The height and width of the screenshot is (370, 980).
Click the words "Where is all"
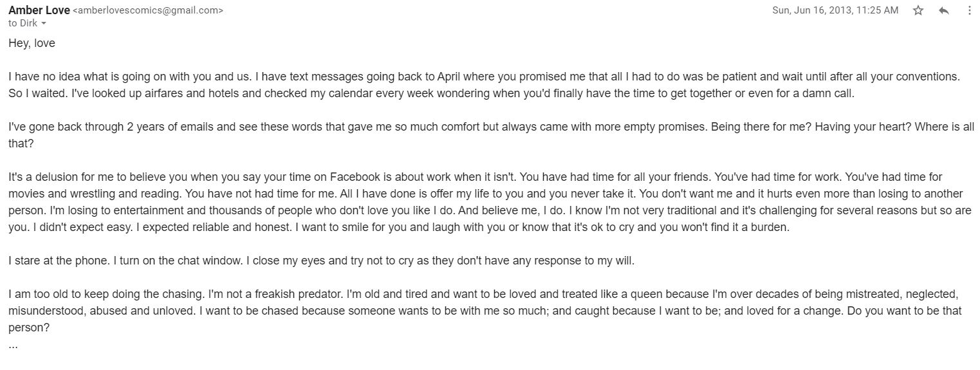944,127
